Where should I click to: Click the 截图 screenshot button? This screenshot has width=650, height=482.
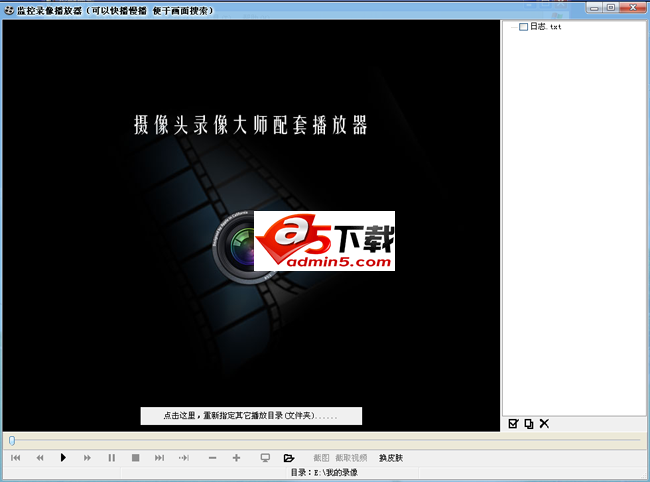321,458
